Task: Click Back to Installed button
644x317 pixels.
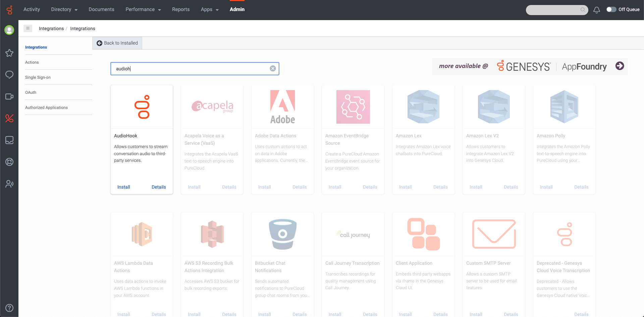Action: [117, 43]
